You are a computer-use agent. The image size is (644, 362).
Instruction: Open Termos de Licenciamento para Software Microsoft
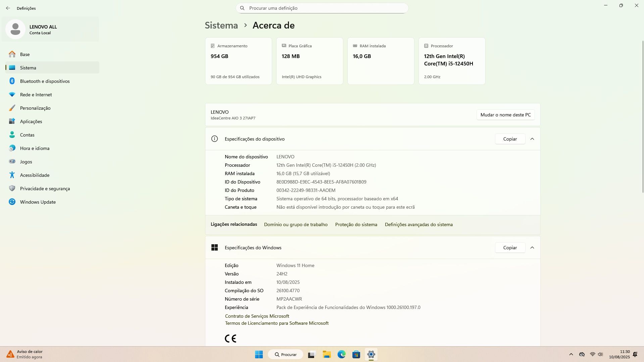tap(277, 323)
